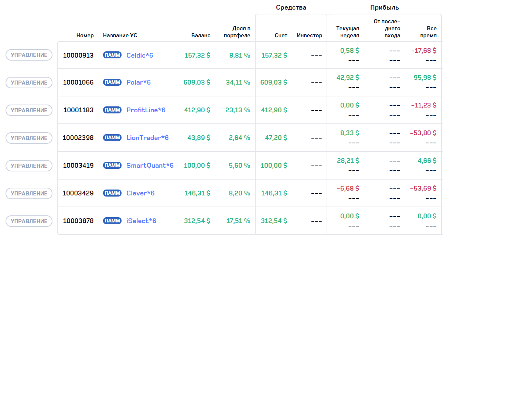This screenshot has width=532, height=399.
Task: Open Управление for account 10003878
Action: click(x=29, y=221)
